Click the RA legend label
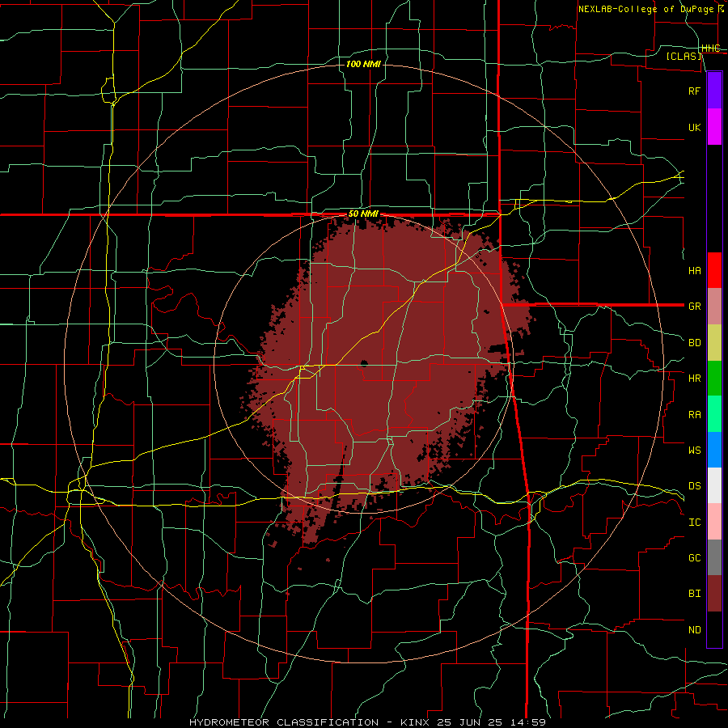728x728 pixels. tap(694, 415)
